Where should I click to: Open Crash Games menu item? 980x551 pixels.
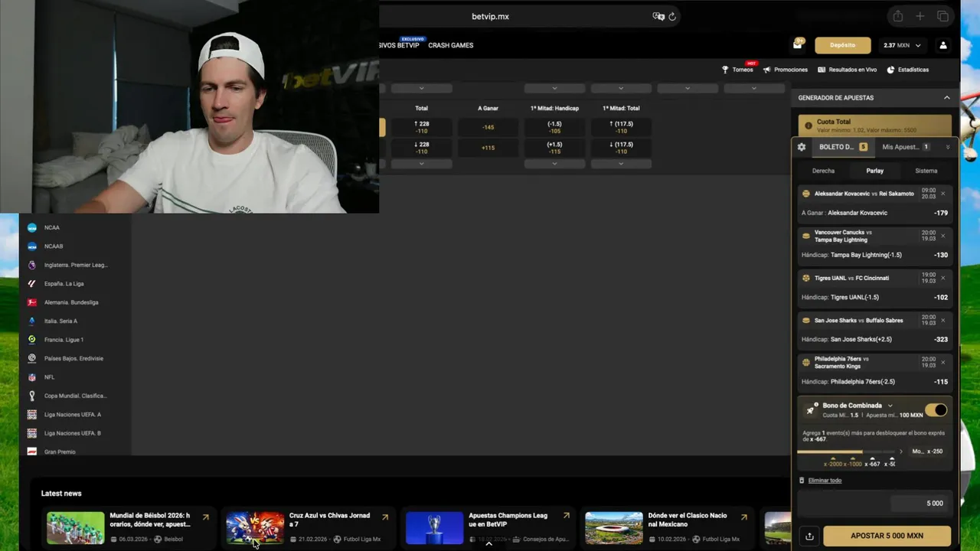(451, 45)
